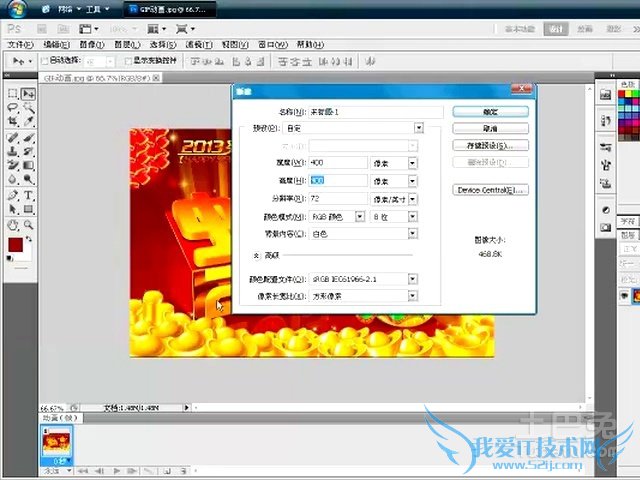Select the Rectangular Marquee tool

[13, 94]
